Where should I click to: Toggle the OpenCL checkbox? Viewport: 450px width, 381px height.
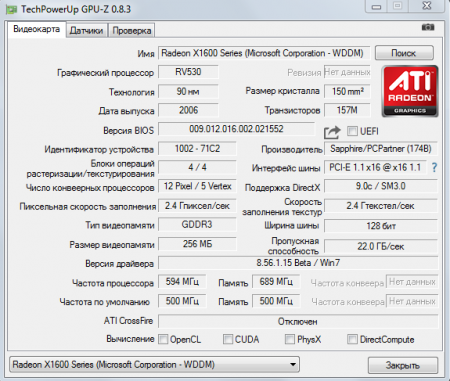pos(163,339)
